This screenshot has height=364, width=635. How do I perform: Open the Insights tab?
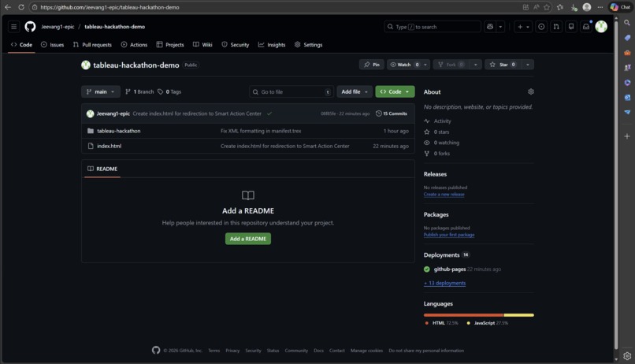pos(272,45)
